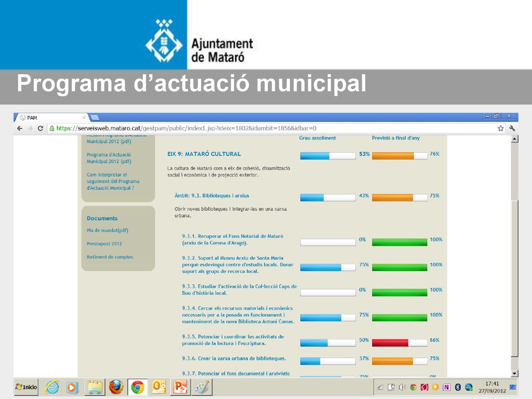The image size is (532, 399).
Task: Open item 9.3.4 Biblioteca Antoni Comas
Action: 238,315
